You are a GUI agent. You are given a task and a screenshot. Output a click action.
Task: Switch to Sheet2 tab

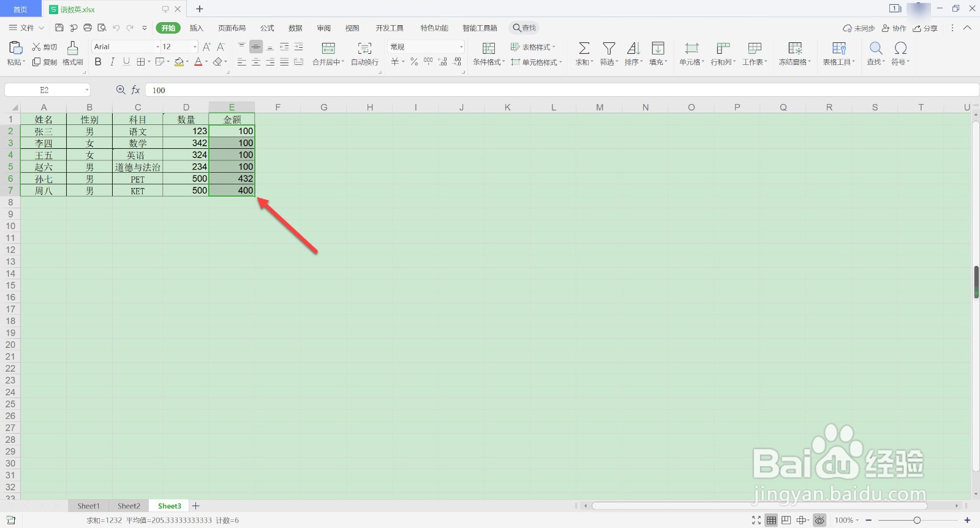[129, 506]
